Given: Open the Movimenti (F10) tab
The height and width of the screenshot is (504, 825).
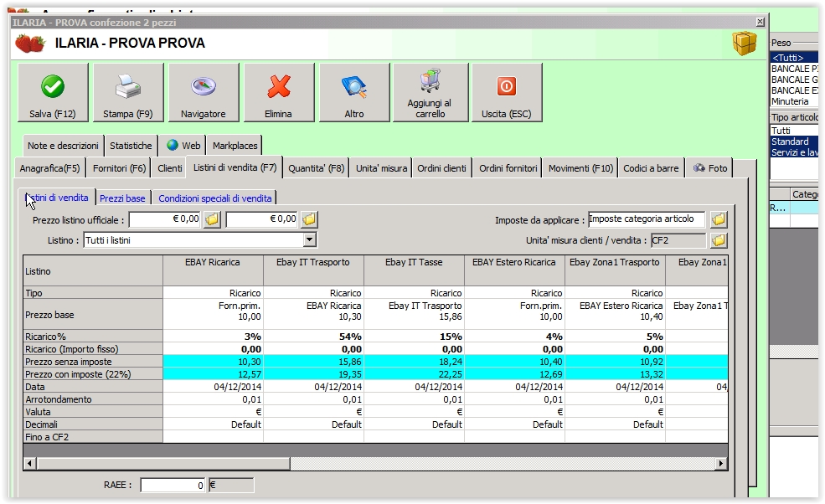Looking at the screenshot, I should 580,168.
